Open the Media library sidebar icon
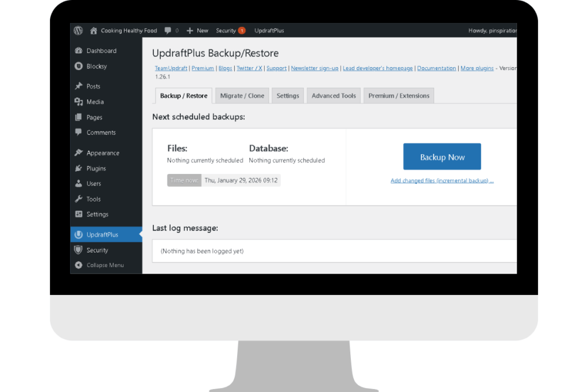 (78, 102)
